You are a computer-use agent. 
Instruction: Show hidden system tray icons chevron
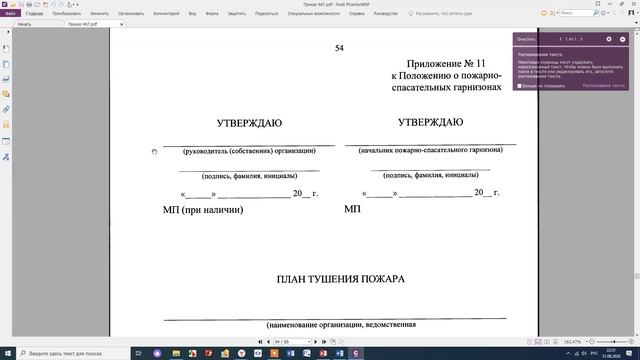click(568, 353)
